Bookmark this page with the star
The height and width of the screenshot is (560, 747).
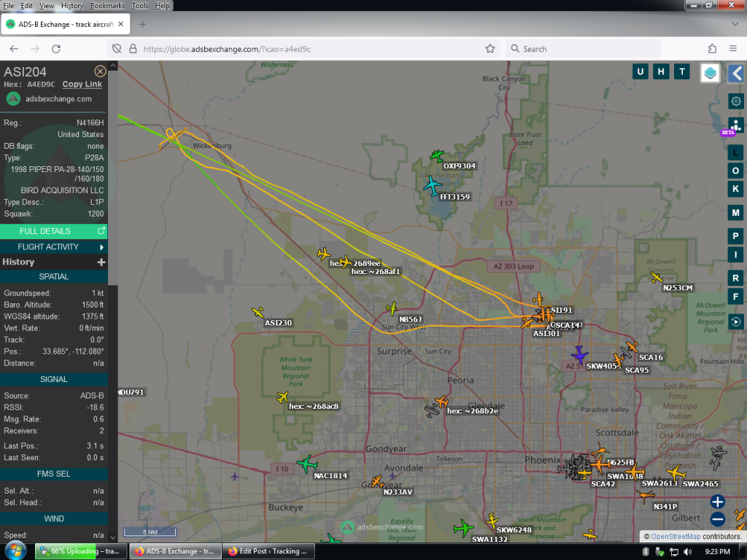pyautogui.click(x=489, y=49)
